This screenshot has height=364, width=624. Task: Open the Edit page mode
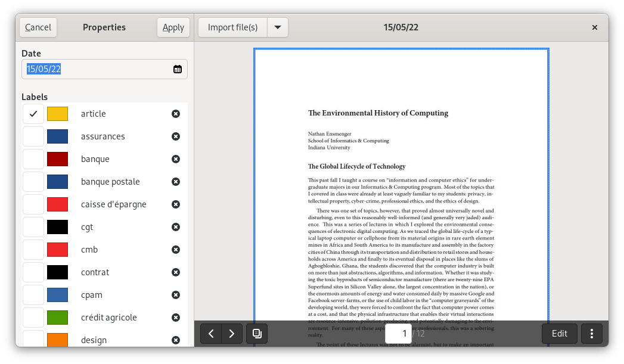559,334
